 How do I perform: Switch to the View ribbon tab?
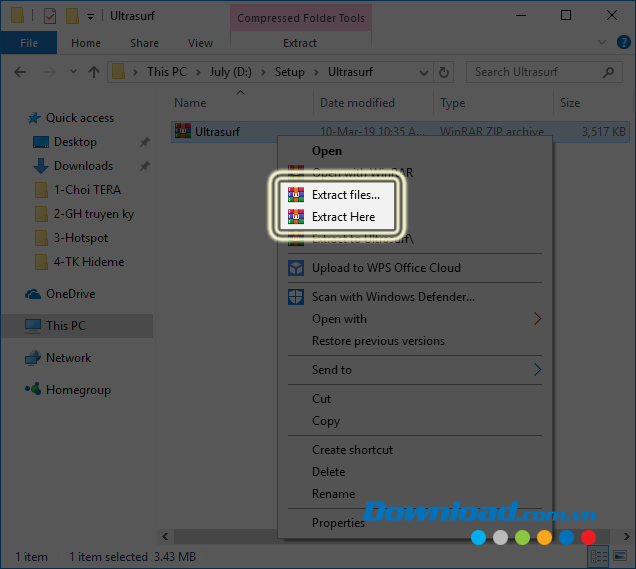[x=200, y=43]
